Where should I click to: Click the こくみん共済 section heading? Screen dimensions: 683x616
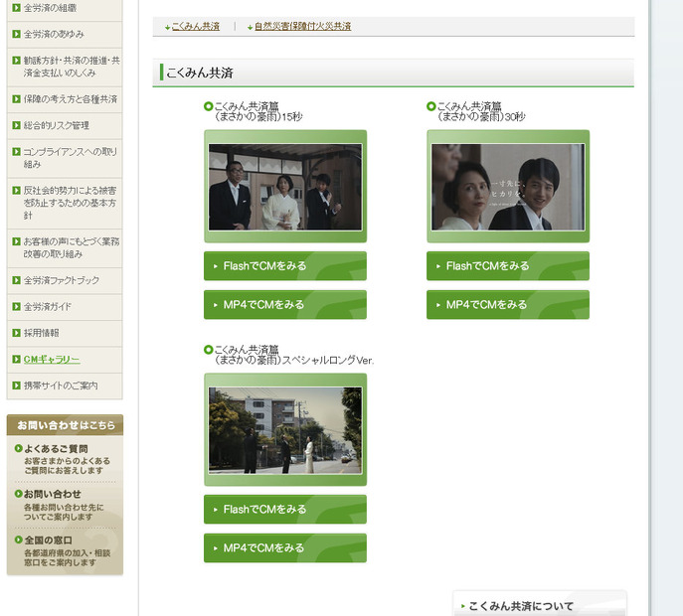coord(200,73)
